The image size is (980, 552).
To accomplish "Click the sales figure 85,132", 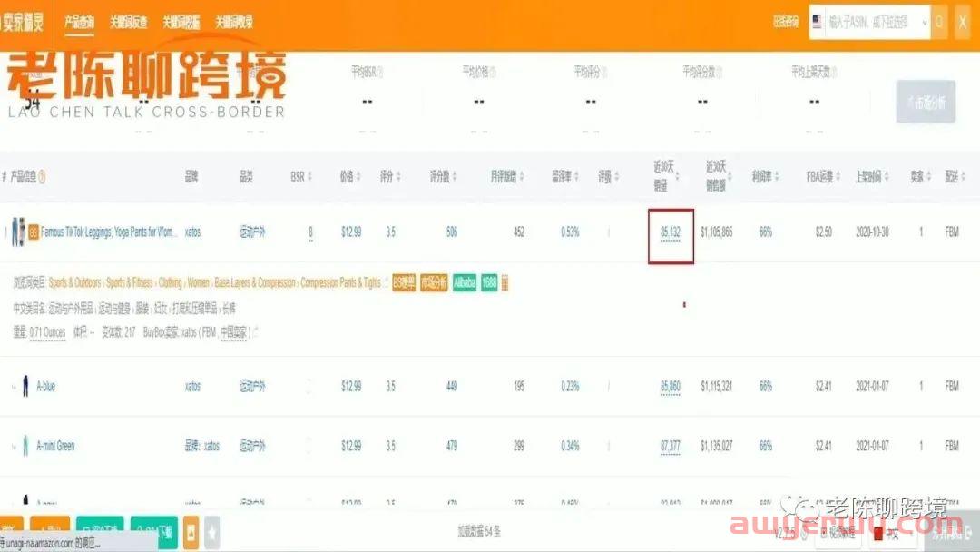I will coord(670,232).
